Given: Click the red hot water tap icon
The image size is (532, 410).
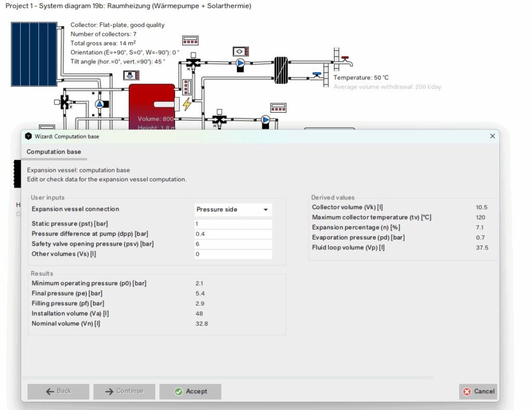Looking at the screenshot, I should [344, 57].
